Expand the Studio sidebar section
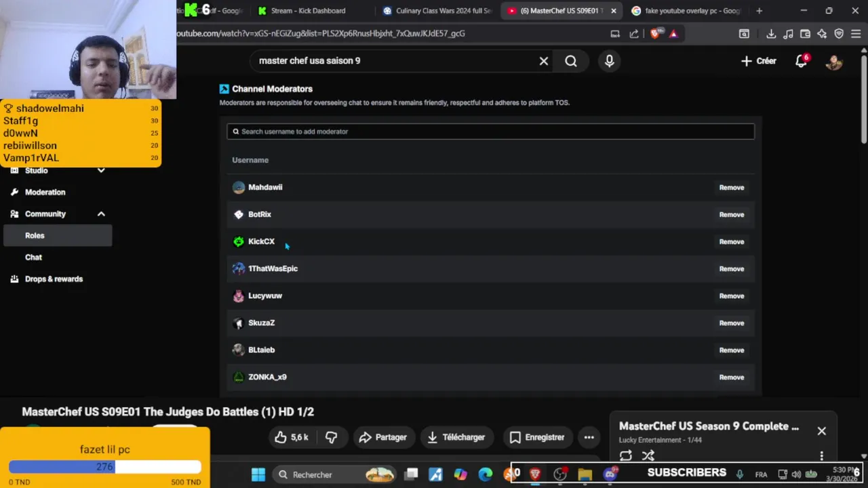This screenshot has width=868, height=488. pyautogui.click(x=101, y=171)
